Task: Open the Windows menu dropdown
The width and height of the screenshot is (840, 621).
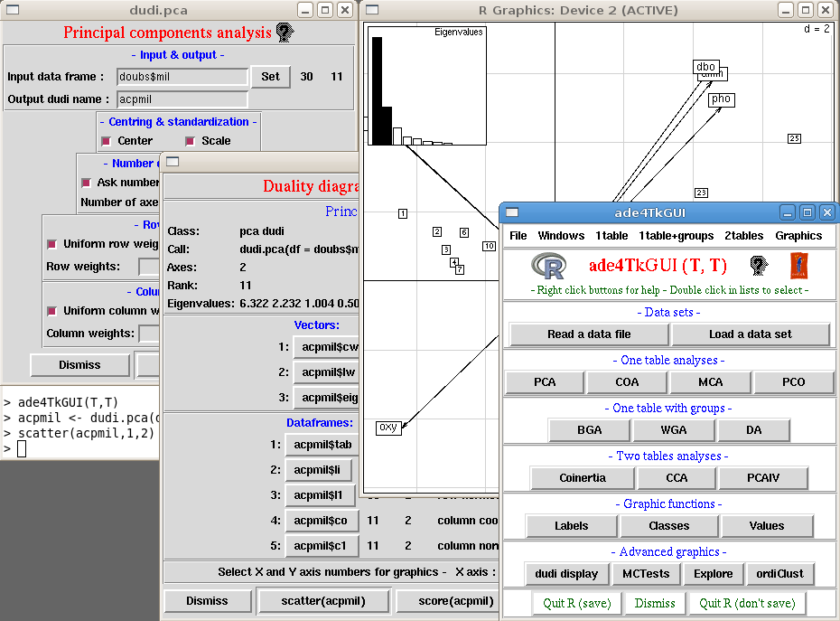Action: point(561,236)
